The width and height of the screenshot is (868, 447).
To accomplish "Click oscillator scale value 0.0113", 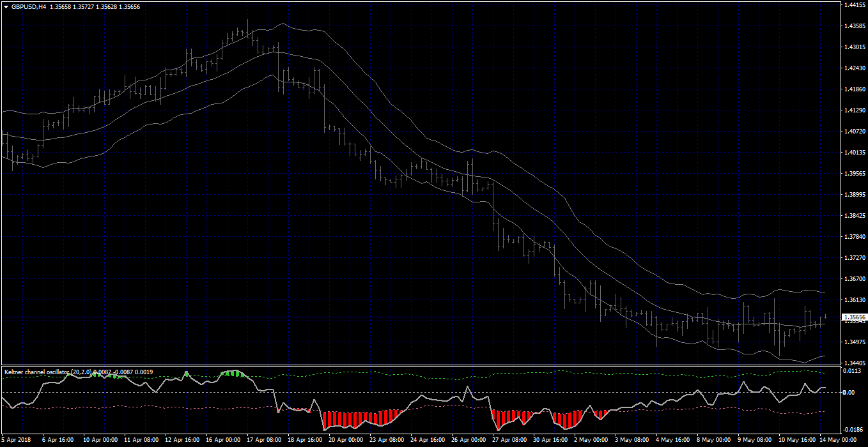I will click(x=851, y=371).
